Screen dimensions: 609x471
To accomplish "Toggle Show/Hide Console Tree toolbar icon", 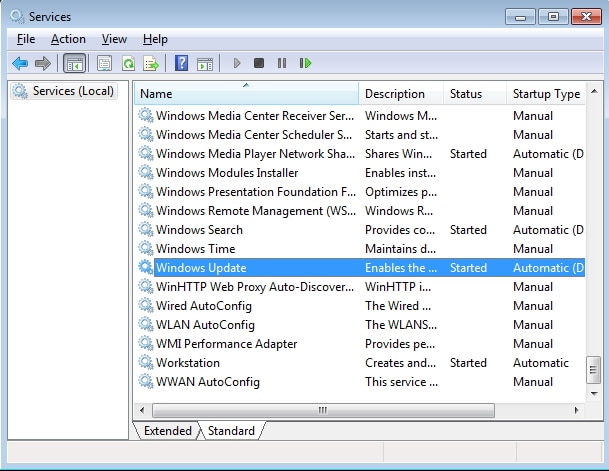I will click(x=74, y=63).
